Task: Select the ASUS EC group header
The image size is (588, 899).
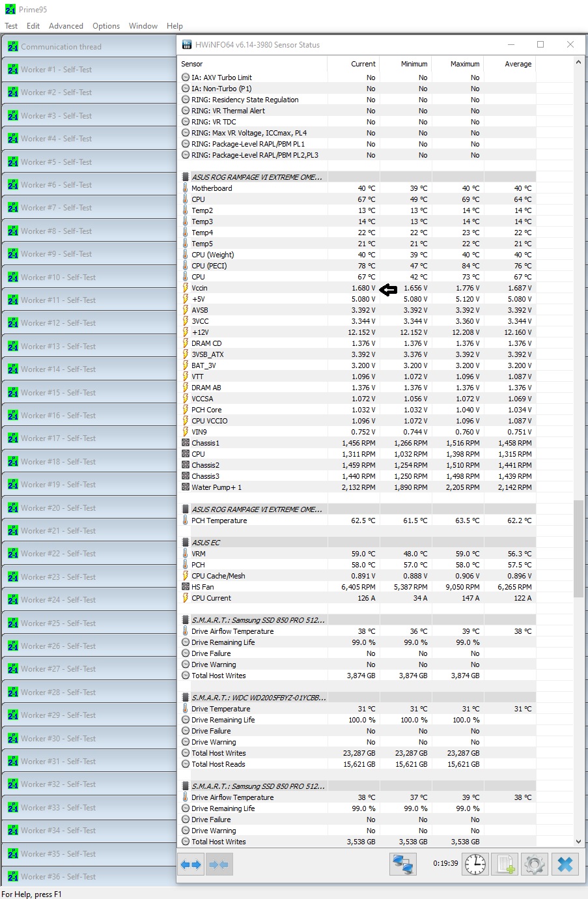Action: pos(357,543)
